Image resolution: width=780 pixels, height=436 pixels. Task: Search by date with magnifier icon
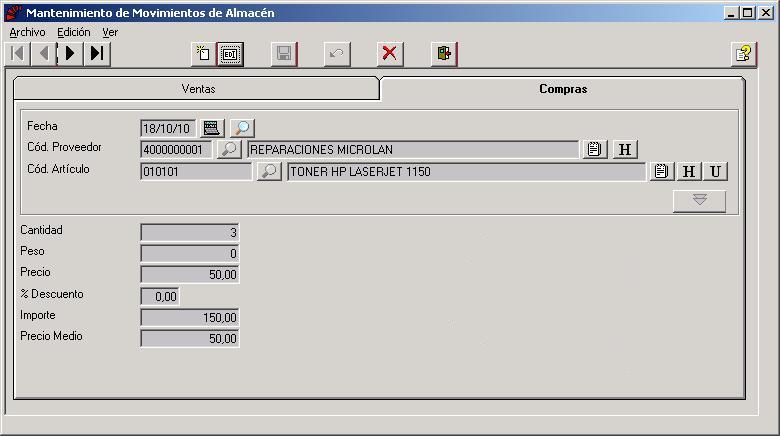point(242,128)
